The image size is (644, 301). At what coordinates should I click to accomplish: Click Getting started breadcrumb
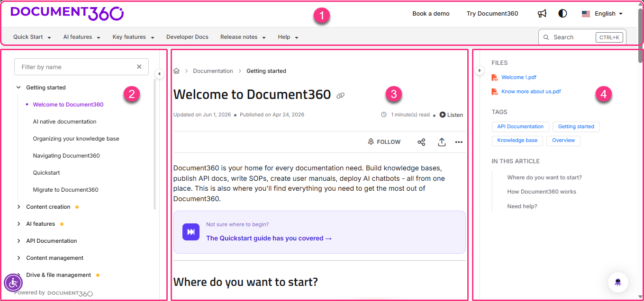click(x=266, y=71)
